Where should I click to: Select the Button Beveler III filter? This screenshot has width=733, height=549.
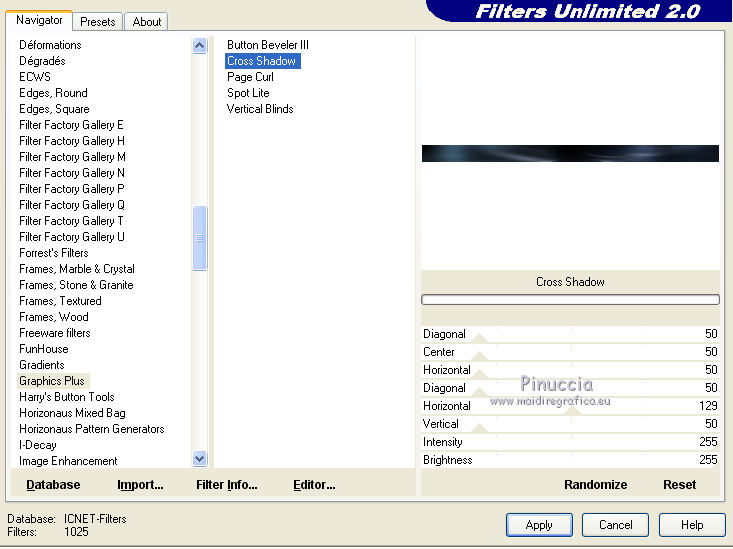click(x=268, y=45)
